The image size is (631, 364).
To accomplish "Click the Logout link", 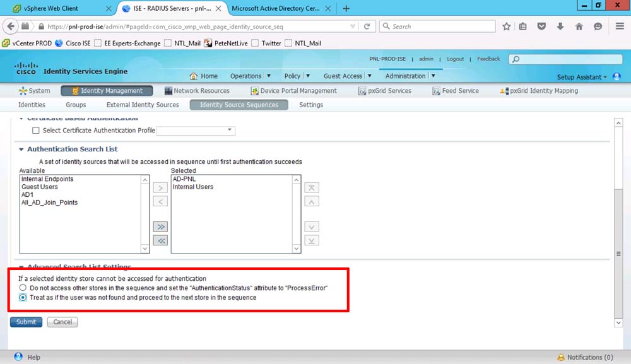I will [x=455, y=59].
